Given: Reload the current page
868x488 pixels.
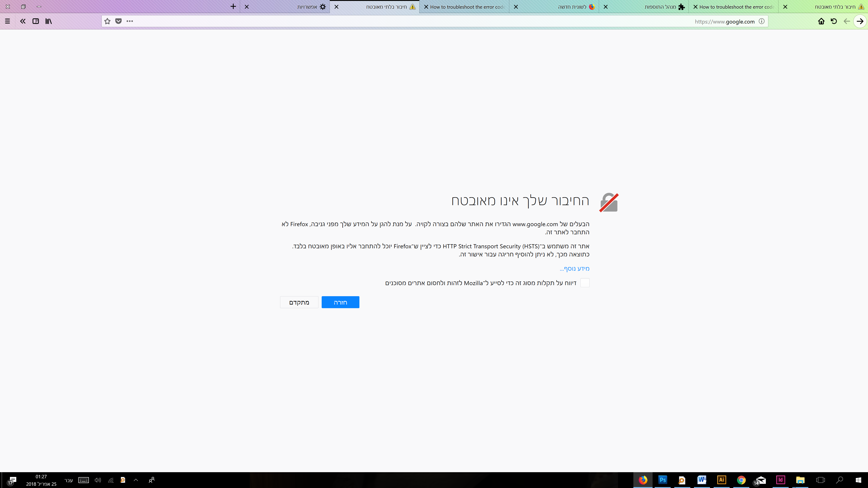Looking at the screenshot, I should (834, 21).
